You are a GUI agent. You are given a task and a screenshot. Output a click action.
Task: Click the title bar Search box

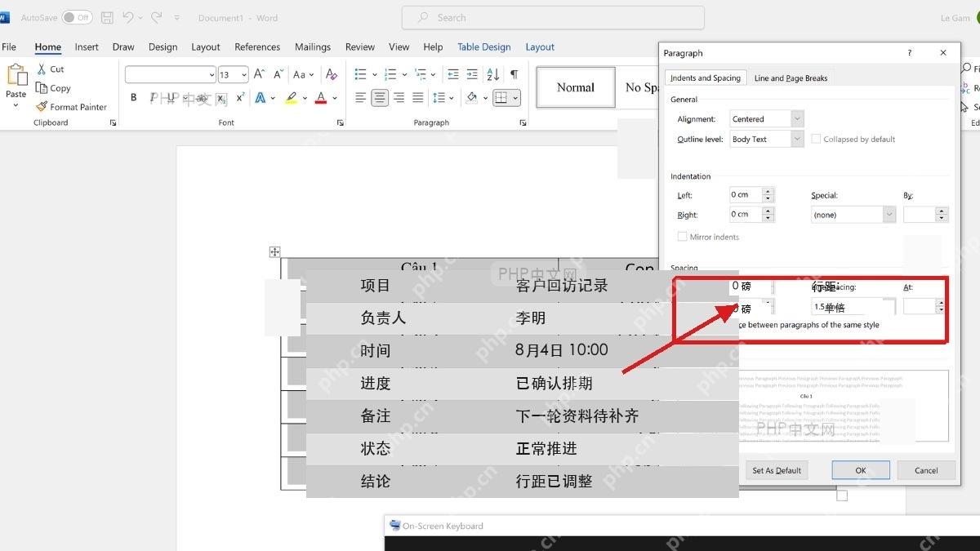(553, 17)
